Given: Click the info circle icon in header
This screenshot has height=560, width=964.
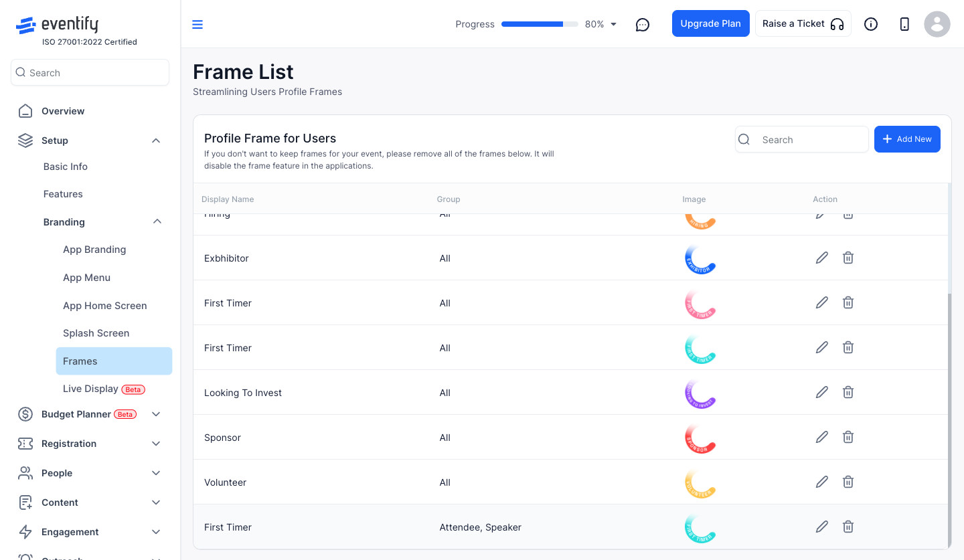Looking at the screenshot, I should pos(871,24).
